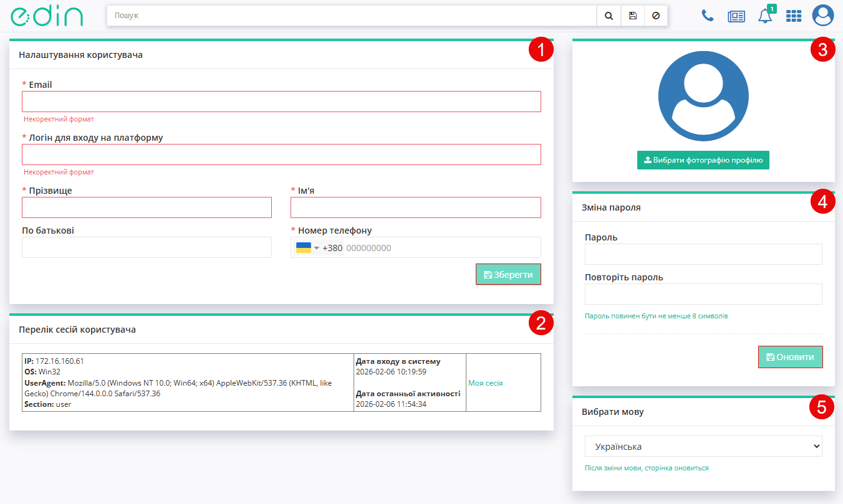Image resolution: width=843 pixels, height=504 pixels.
Task: Click Вибрати фотографію профілю button
Action: (x=703, y=160)
